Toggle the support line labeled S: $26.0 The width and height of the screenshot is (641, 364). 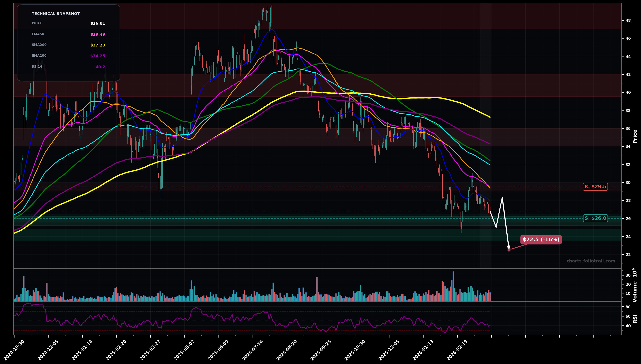tap(596, 218)
